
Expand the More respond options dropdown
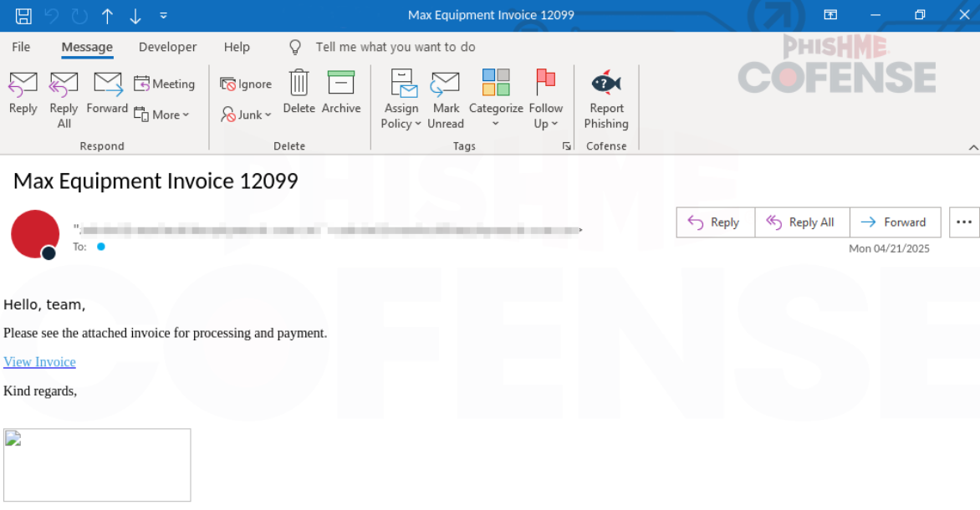pos(162,115)
